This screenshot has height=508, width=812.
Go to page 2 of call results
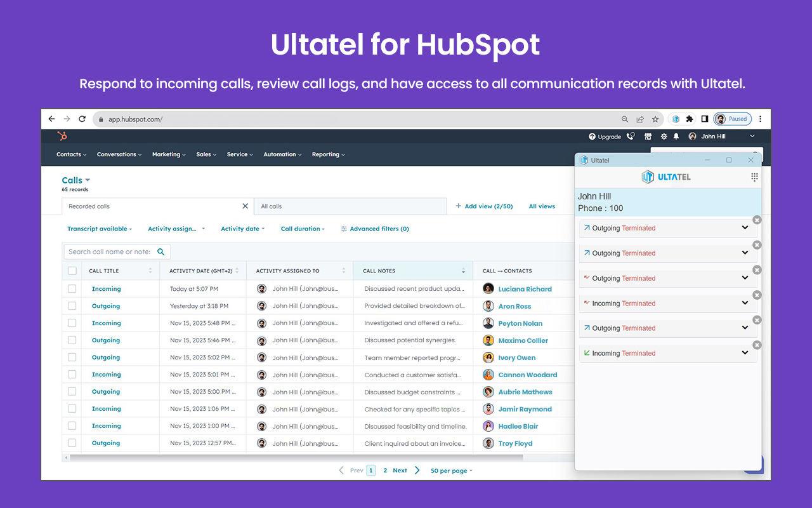[384, 470]
